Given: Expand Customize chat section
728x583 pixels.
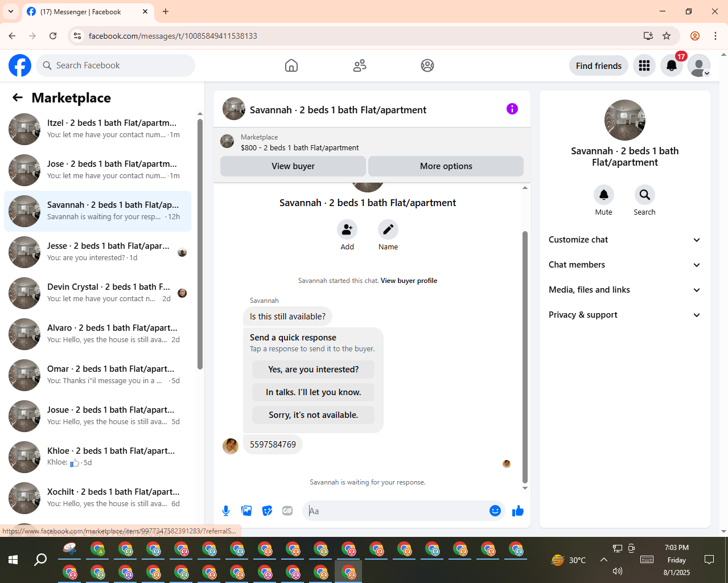Looking at the screenshot, I should 624,240.
